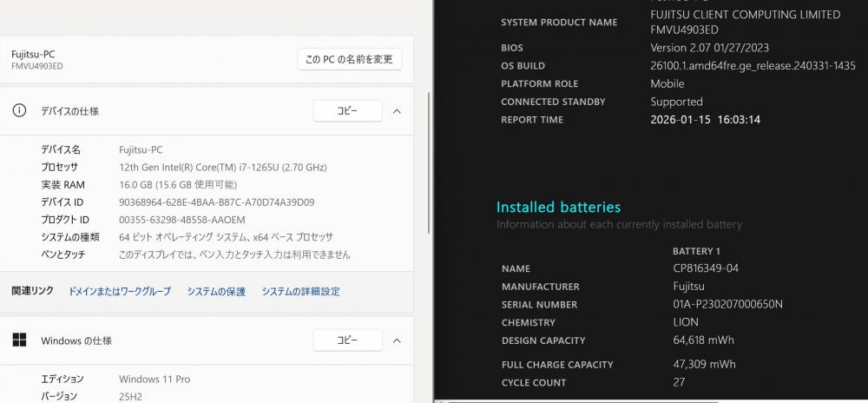Open システムの保護 link
The image size is (868, 403).
(x=216, y=292)
